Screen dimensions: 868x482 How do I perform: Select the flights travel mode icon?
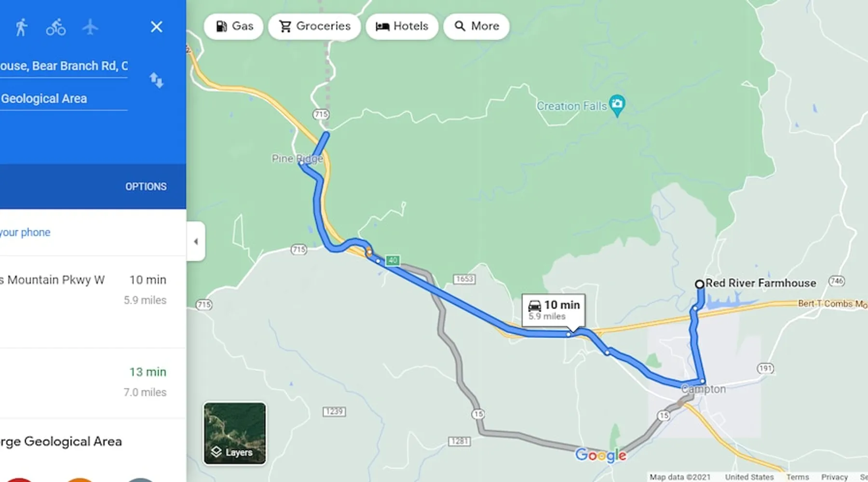click(x=90, y=27)
